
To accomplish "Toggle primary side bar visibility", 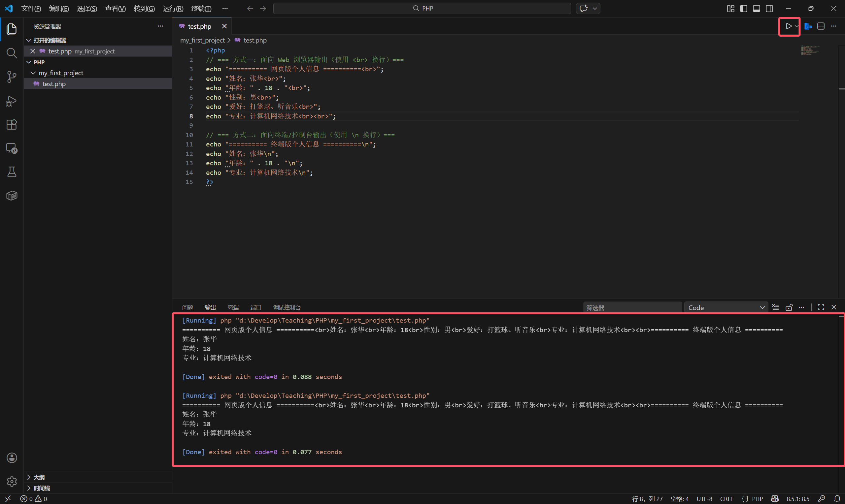I will pyautogui.click(x=743, y=9).
